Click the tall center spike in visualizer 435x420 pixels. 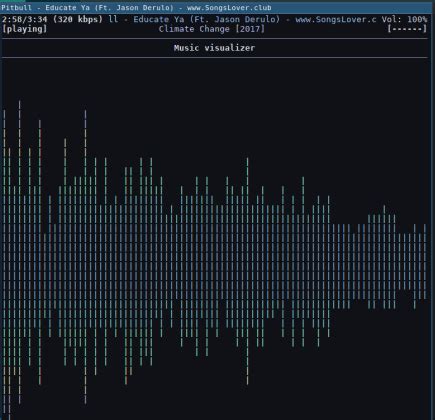pyautogui.click(x=247, y=271)
